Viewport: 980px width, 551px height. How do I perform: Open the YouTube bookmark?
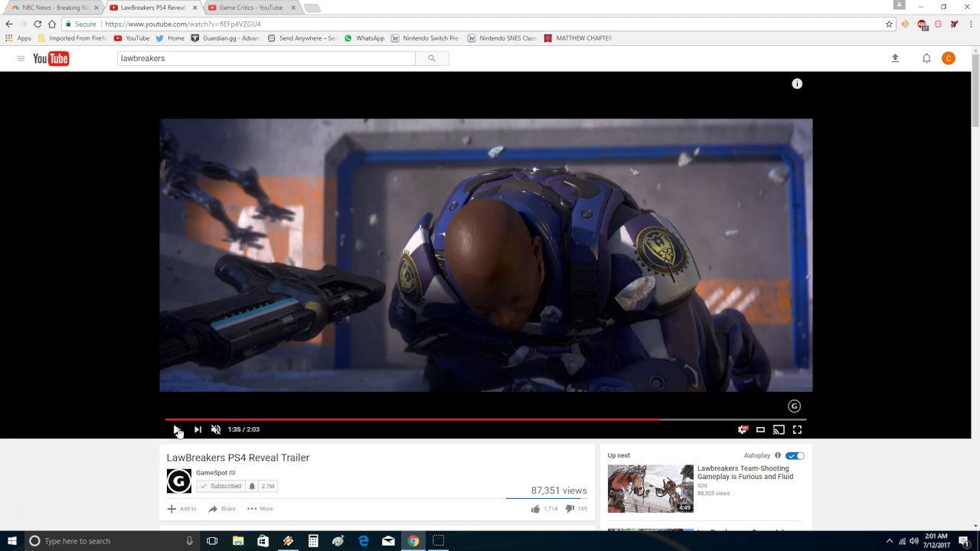[x=132, y=38]
